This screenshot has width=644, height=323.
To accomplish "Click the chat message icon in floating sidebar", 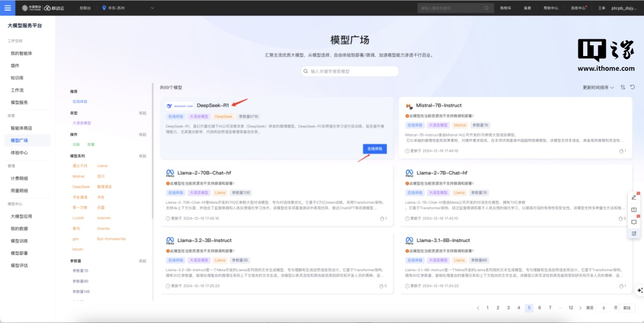I will [634, 222].
